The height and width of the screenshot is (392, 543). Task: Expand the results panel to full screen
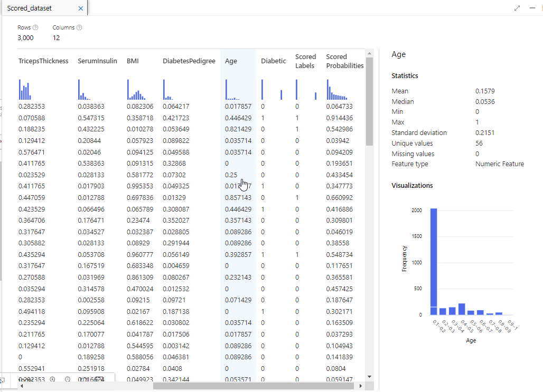517,8
